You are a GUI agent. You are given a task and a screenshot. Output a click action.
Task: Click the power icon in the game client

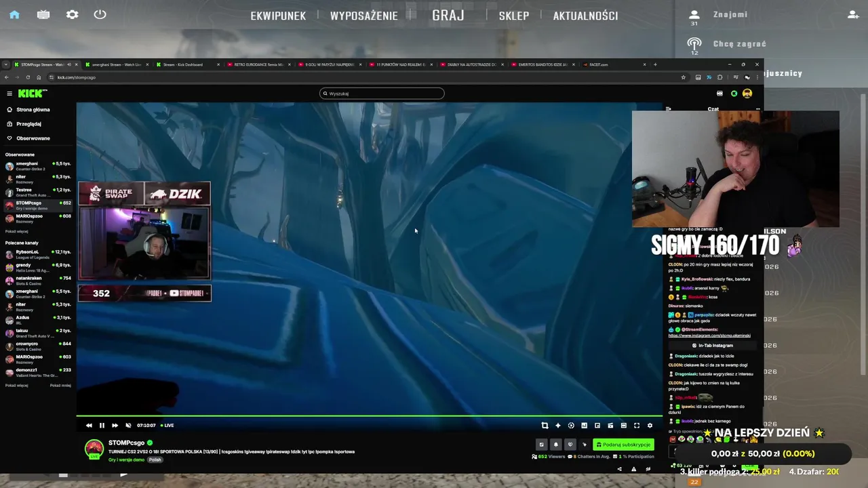point(100,14)
